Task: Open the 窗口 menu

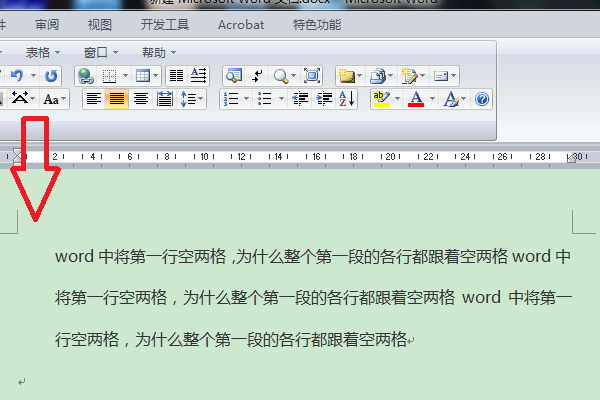Action: (x=101, y=52)
